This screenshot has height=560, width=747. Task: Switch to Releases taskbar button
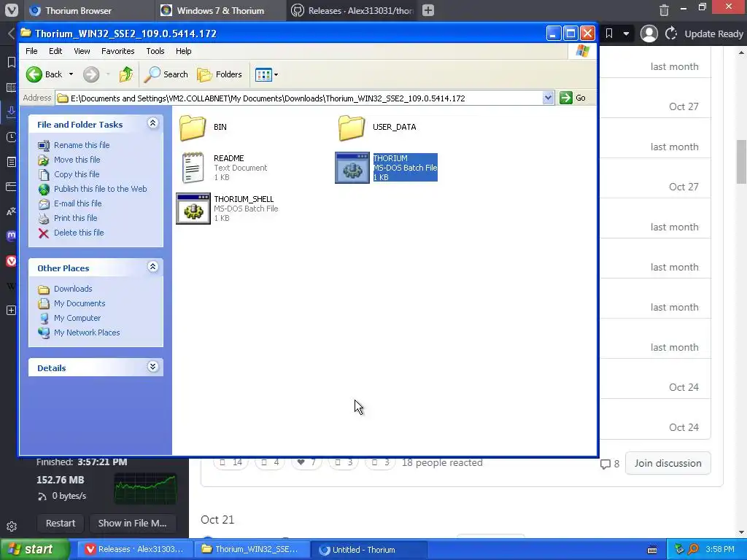136,549
